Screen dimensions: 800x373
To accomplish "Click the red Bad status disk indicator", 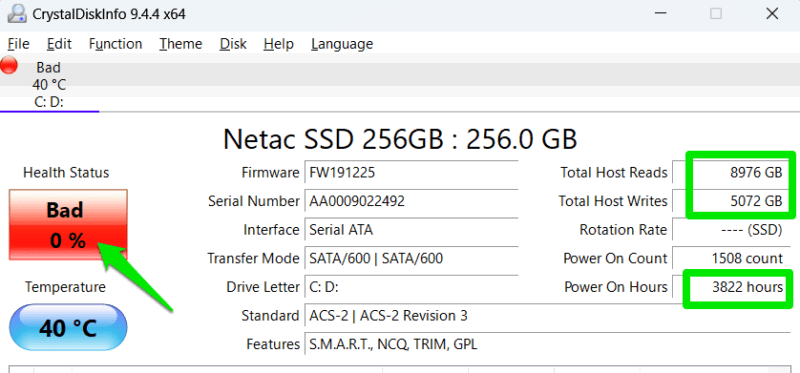I will pos(9,65).
